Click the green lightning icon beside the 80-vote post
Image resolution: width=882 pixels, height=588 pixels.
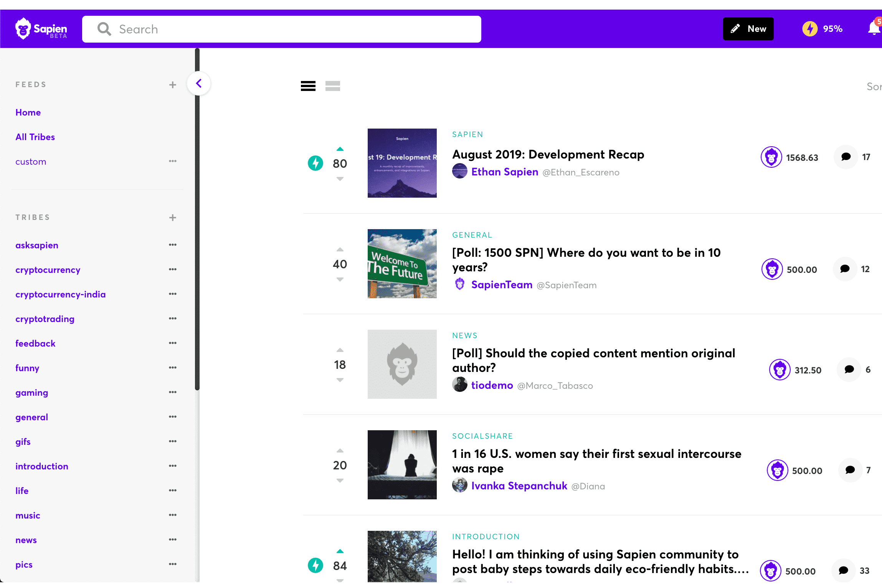[x=315, y=163]
